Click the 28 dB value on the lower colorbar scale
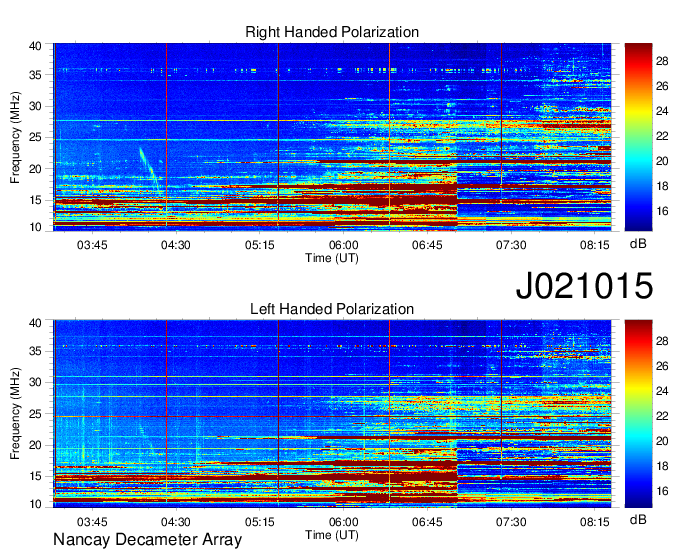This screenshot has height=552, width=680. click(x=662, y=341)
